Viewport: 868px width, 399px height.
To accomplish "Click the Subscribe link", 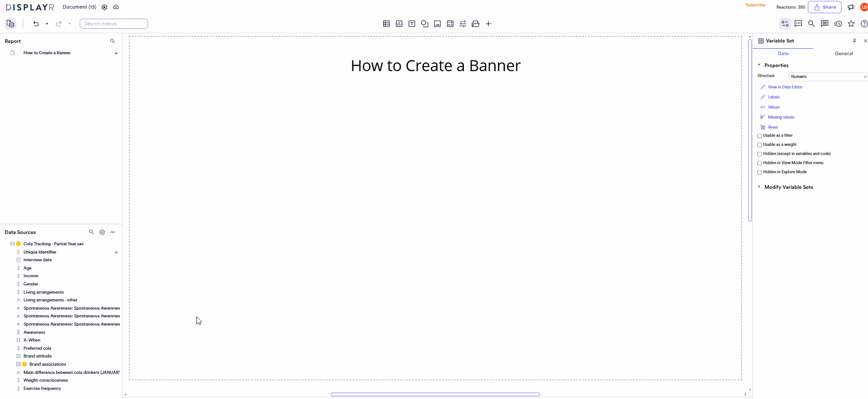I will [755, 5].
